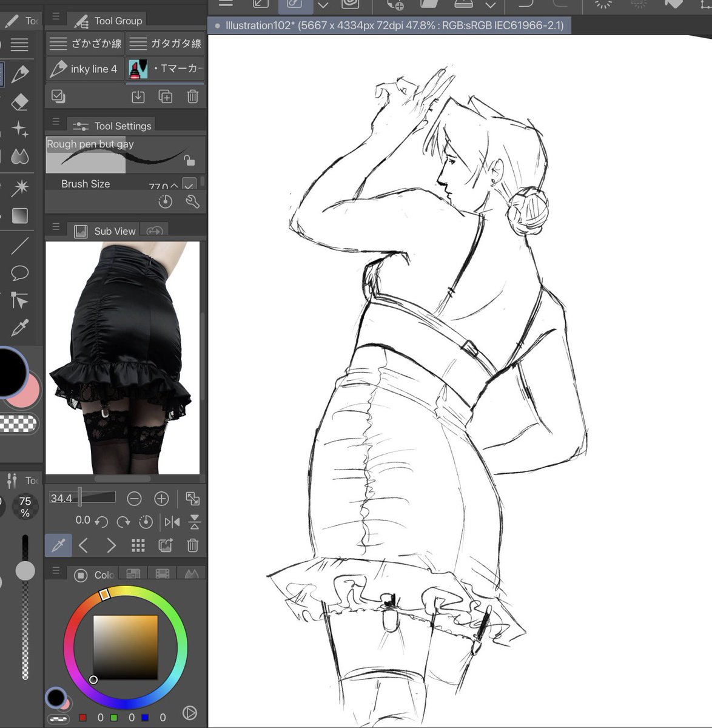Reset tool settings to initial values

pyautogui.click(x=165, y=202)
